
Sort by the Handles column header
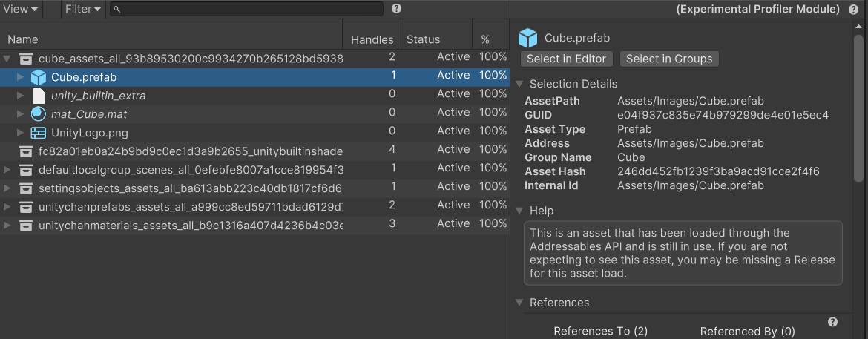pos(372,39)
